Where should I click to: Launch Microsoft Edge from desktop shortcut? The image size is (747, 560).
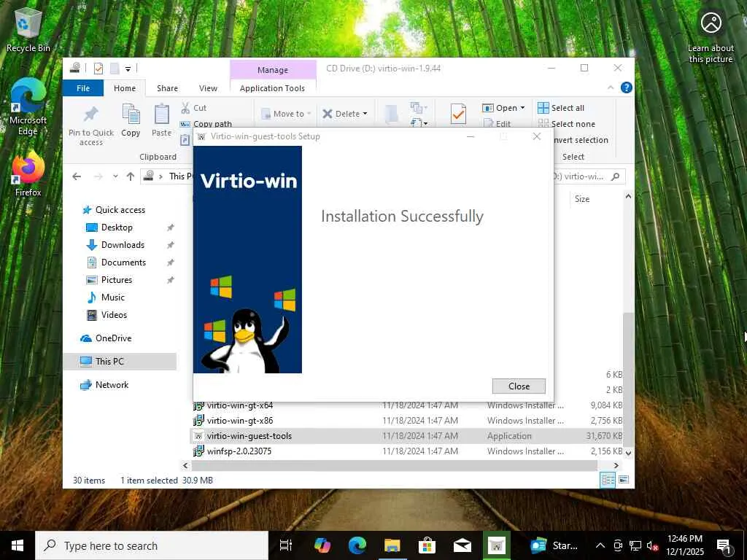(28, 107)
